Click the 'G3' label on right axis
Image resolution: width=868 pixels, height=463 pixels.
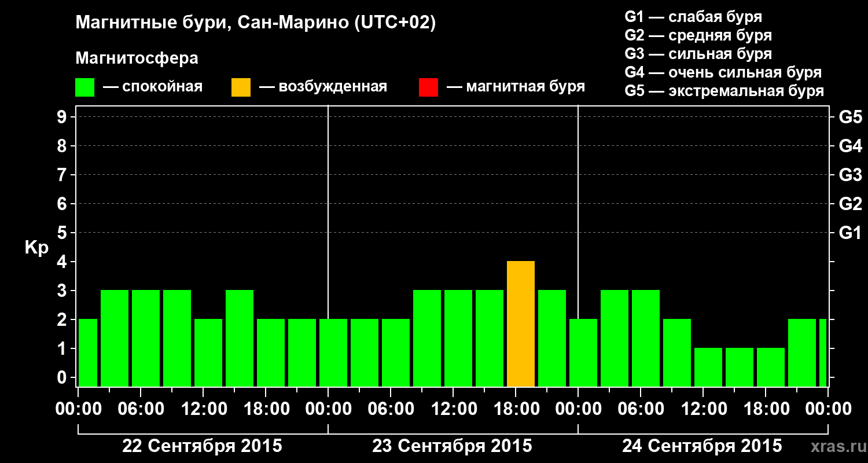click(x=850, y=175)
